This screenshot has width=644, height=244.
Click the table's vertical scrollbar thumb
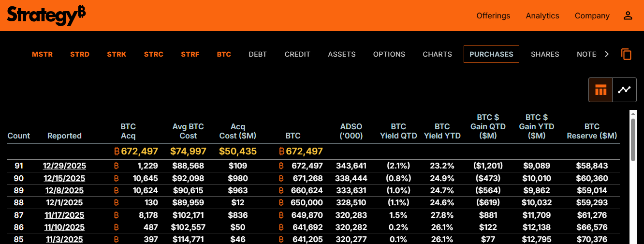(633, 139)
